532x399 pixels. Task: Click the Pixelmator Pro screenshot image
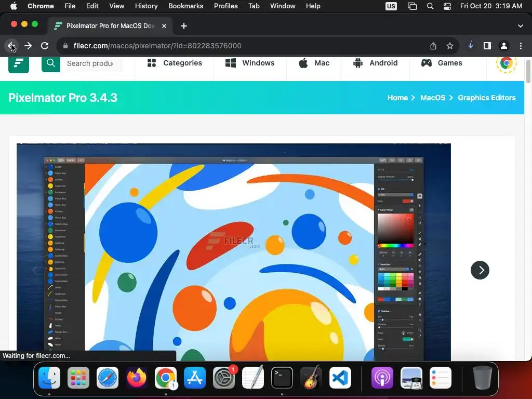[x=234, y=252]
